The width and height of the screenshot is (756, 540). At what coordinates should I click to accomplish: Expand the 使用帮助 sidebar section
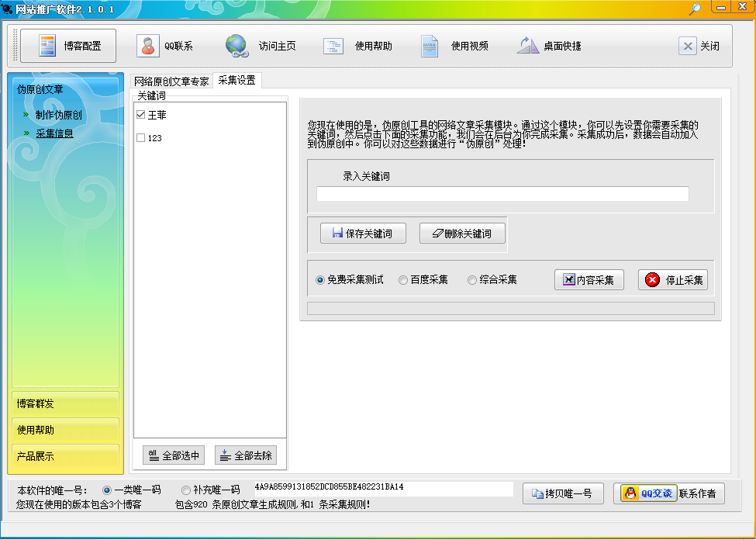66,430
